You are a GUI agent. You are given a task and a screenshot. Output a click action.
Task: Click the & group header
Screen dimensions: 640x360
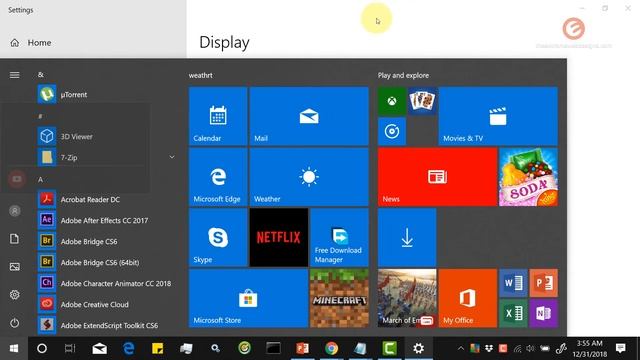coord(40,75)
